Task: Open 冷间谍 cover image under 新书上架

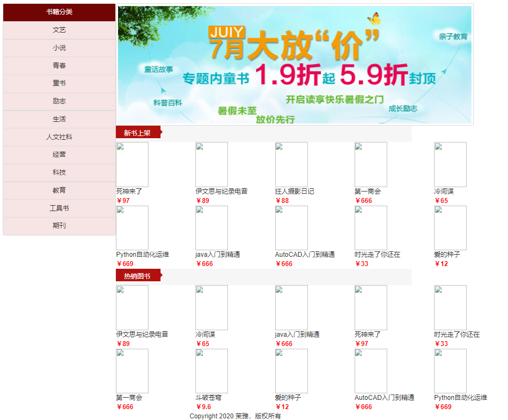Action: pyautogui.click(x=450, y=164)
